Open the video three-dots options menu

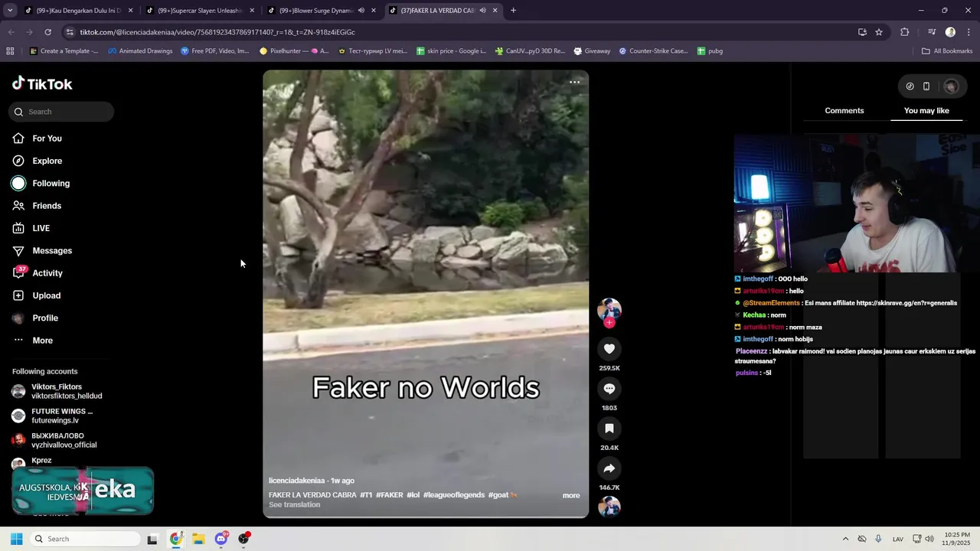[x=574, y=82]
